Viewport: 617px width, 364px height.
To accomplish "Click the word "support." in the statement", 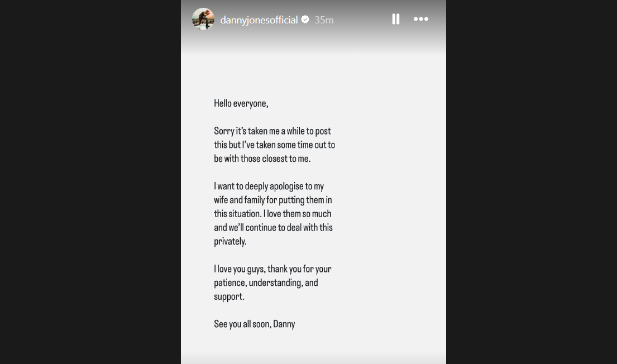I will [229, 296].
